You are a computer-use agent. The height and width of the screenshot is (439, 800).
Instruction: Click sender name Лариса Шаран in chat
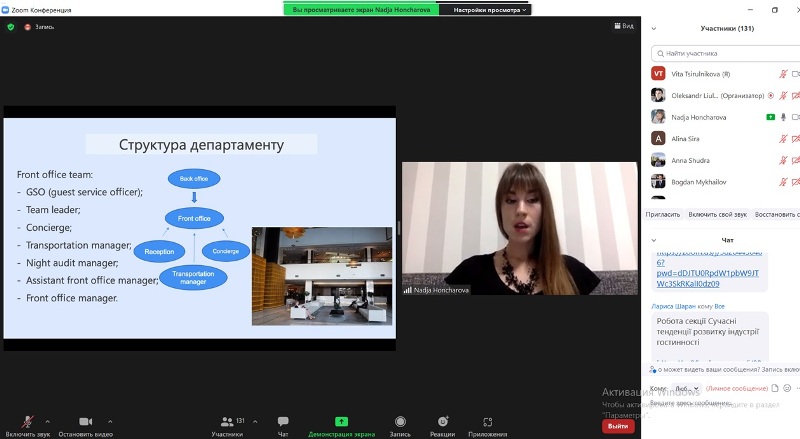pyautogui.click(x=673, y=306)
